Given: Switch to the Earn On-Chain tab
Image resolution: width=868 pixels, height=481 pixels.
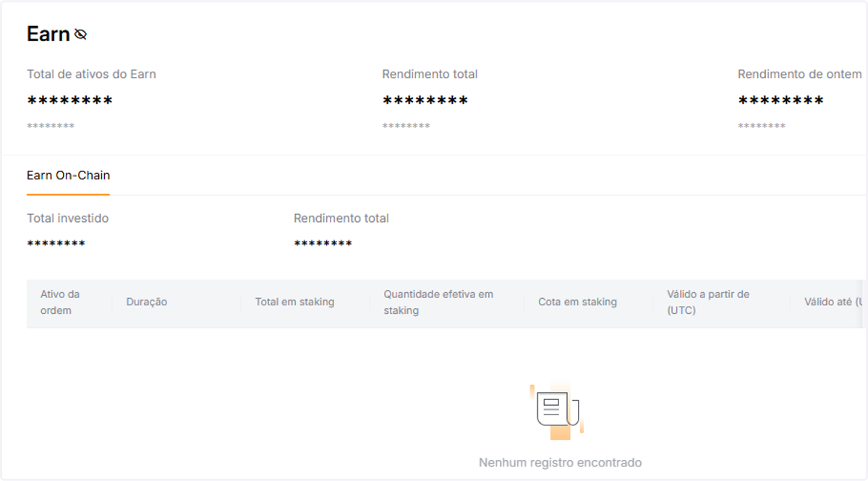Looking at the screenshot, I should [x=68, y=175].
